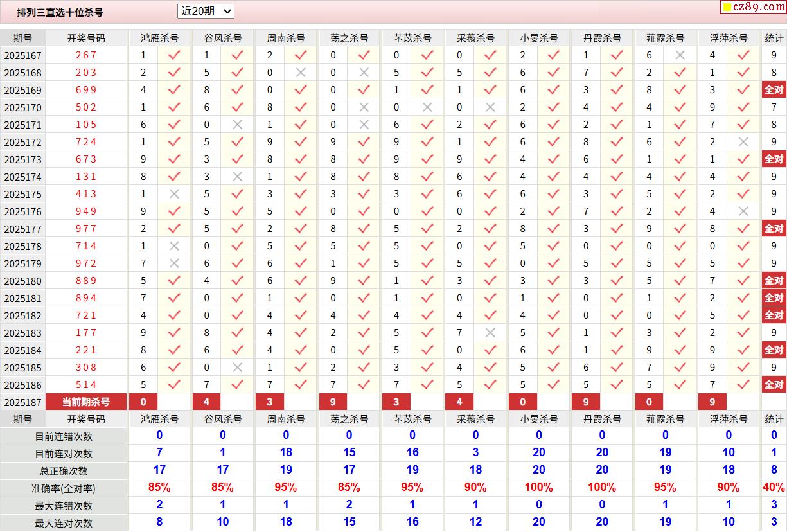Click the red 当前期杀号 label cell
This screenshot has height=532, width=787.
[86, 402]
